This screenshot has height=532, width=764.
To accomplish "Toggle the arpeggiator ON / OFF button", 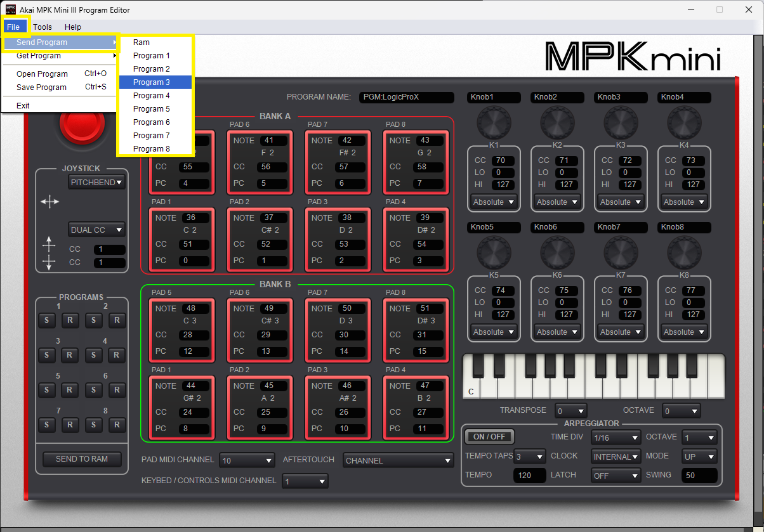I will tap(489, 437).
